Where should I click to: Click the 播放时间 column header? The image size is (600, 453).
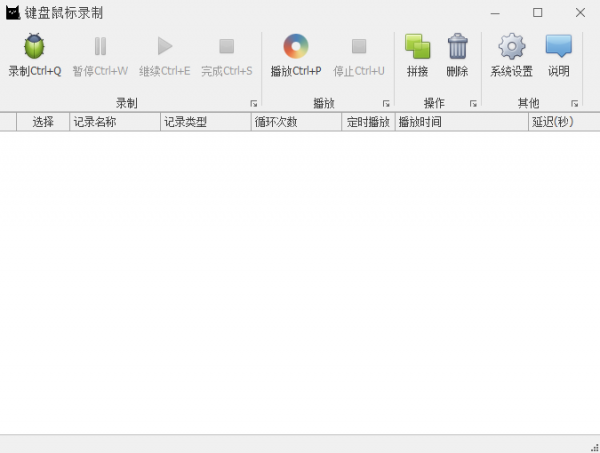pyautogui.click(x=461, y=122)
